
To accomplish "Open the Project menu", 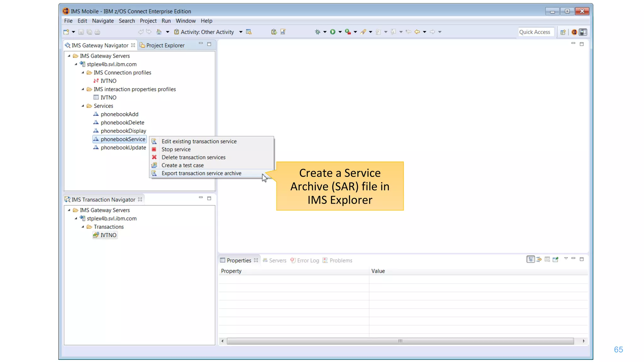I will pyautogui.click(x=148, y=21).
